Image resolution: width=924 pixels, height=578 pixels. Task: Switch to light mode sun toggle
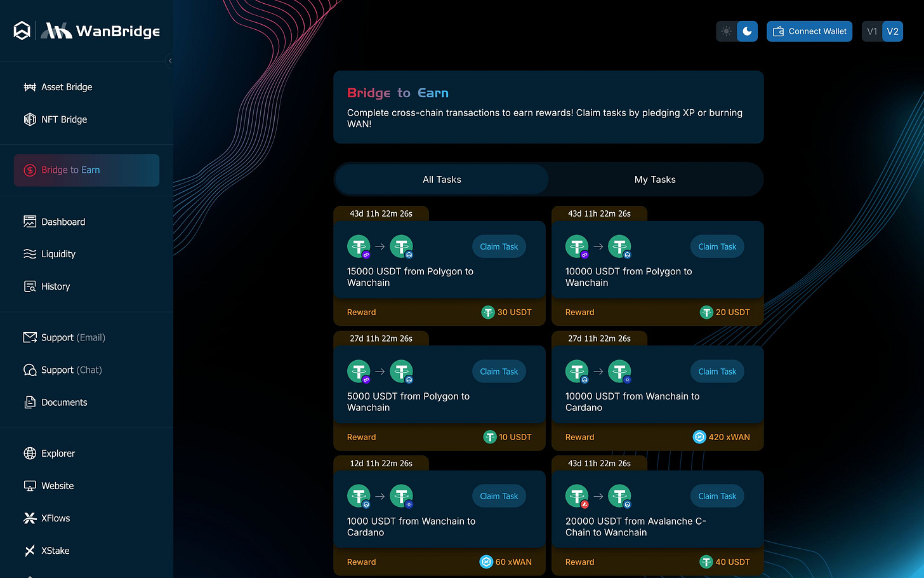726,31
